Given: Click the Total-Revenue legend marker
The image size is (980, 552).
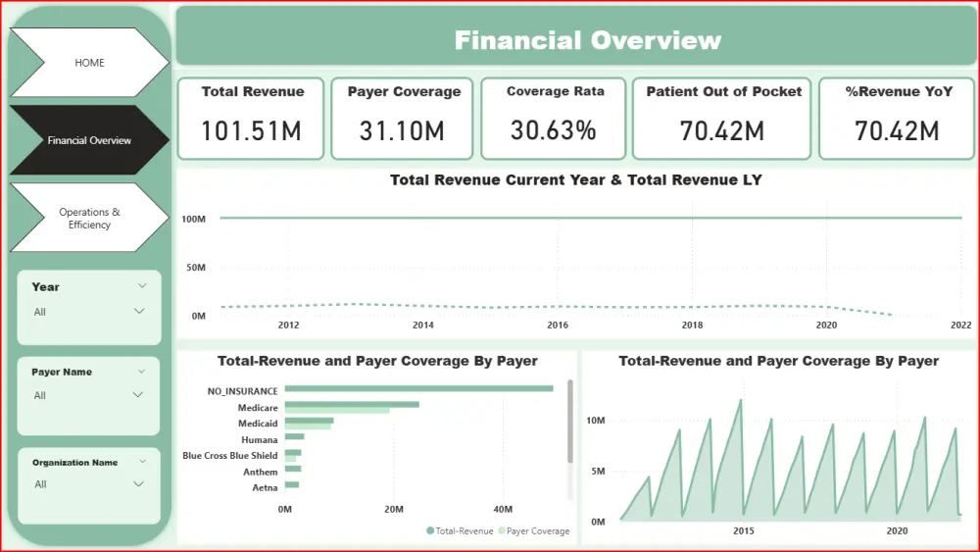Looking at the screenshot, I should coord(430,530).
